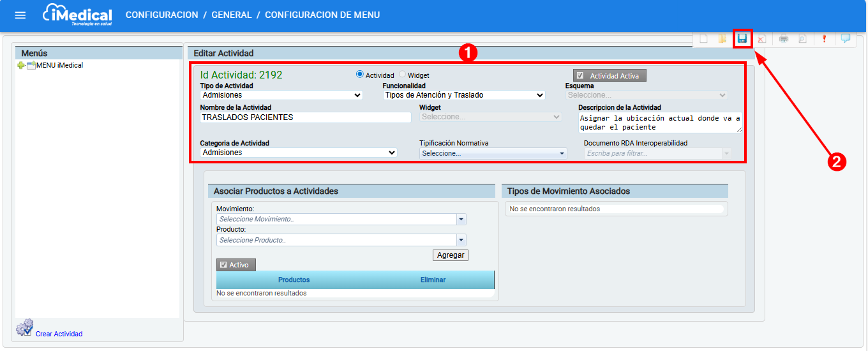Click the printer icon in the toolbar

(x=784, y=39)
